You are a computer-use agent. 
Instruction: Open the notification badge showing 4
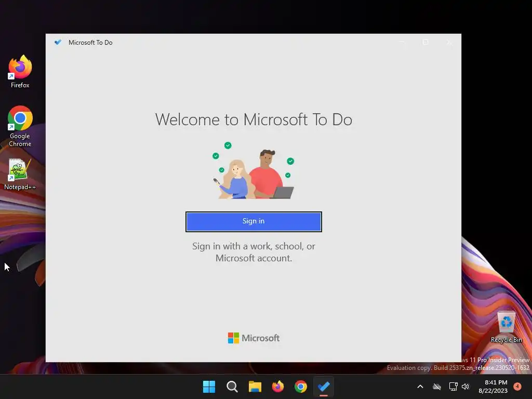point(517,387)
